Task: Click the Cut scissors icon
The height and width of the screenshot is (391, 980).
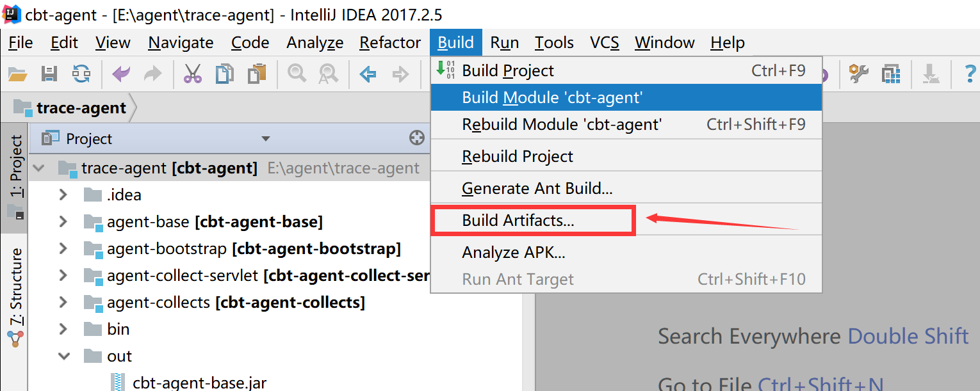Action: 192,74
